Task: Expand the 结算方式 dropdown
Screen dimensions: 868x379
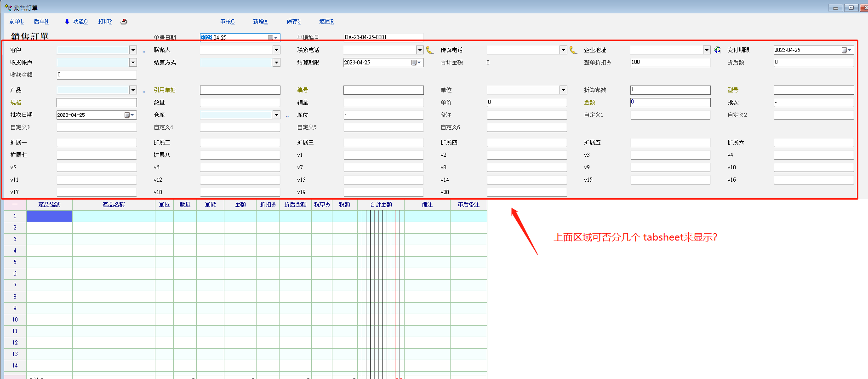Action: coord(276,63)
